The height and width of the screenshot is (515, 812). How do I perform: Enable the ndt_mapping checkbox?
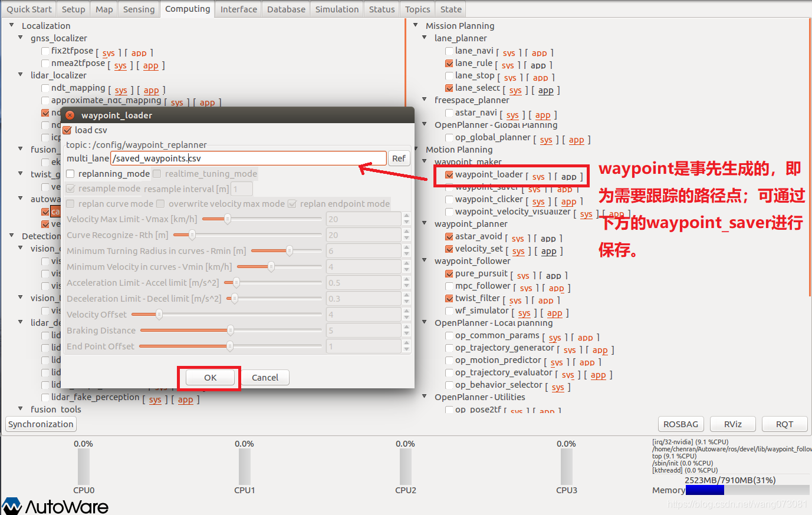(45, 88)
